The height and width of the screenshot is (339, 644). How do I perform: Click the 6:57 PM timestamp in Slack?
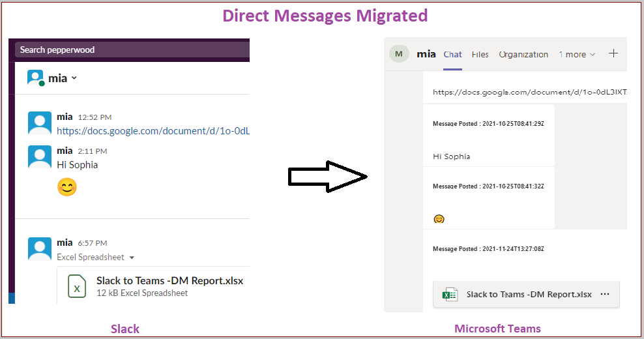[x=93, y=243]
